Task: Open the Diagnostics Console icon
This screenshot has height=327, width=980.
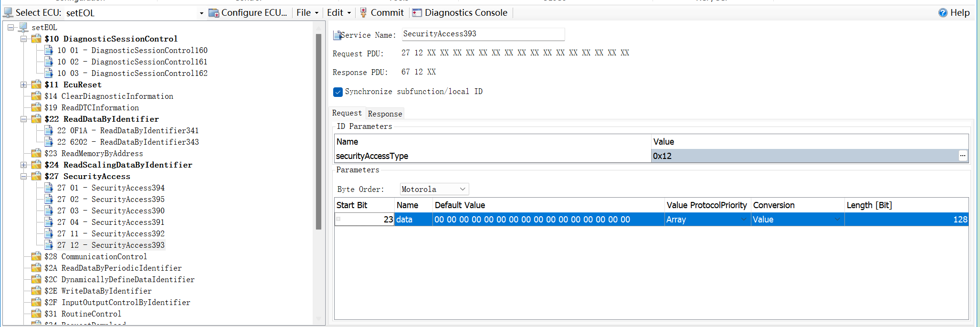Action: point(417,13)
